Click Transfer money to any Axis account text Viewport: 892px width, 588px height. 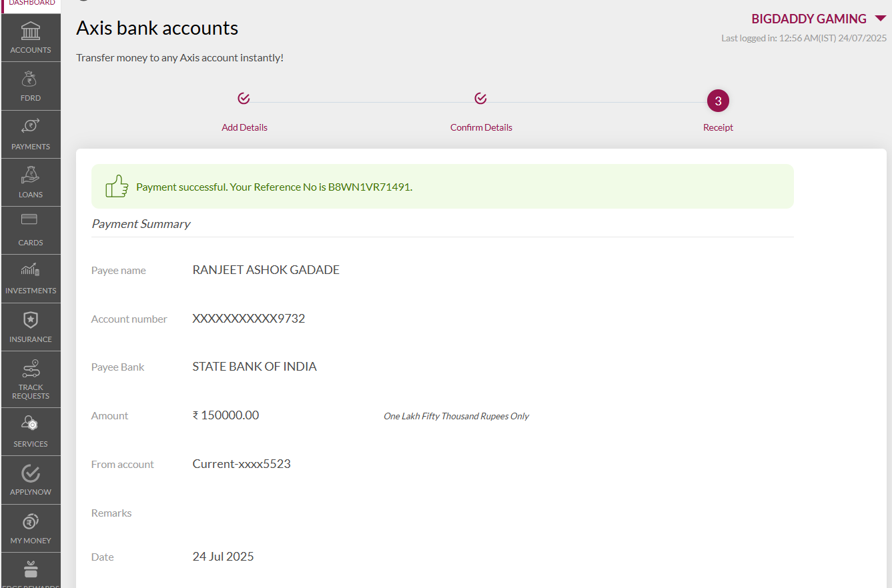tap(180, 58)
